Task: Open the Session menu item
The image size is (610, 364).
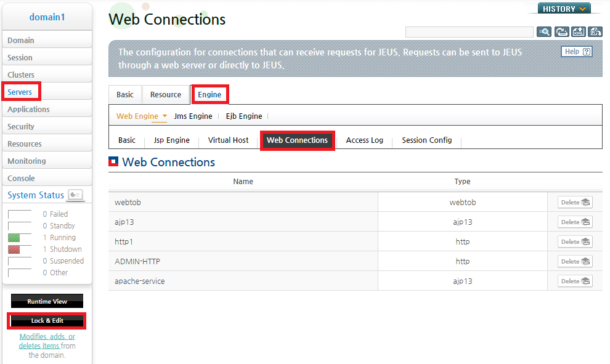Action: click(x=47, y=57)
